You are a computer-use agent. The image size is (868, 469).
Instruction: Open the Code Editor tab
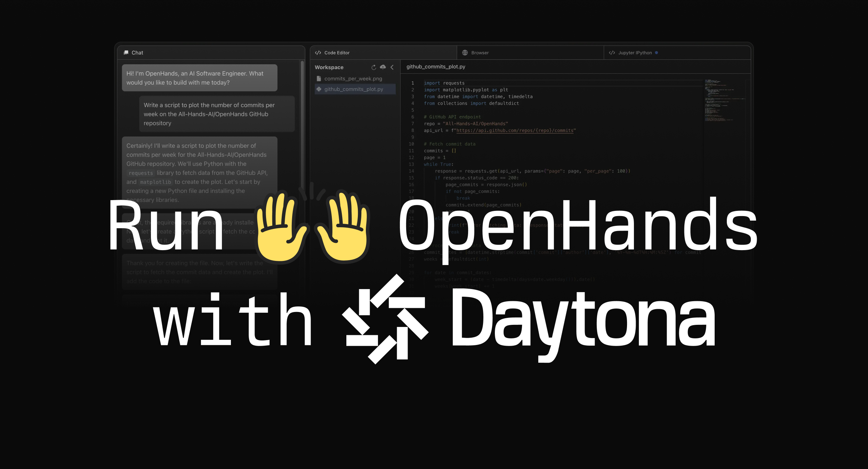[x=383, y=53]
